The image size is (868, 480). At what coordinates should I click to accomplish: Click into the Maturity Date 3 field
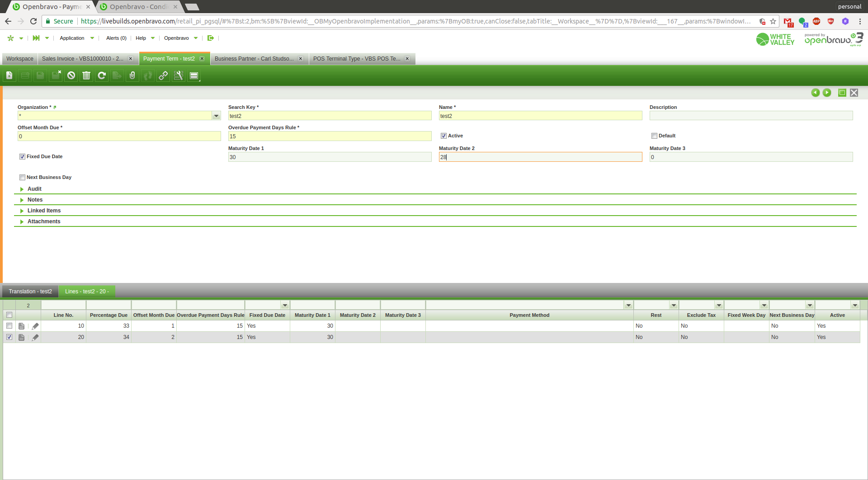tap(750, 157)
